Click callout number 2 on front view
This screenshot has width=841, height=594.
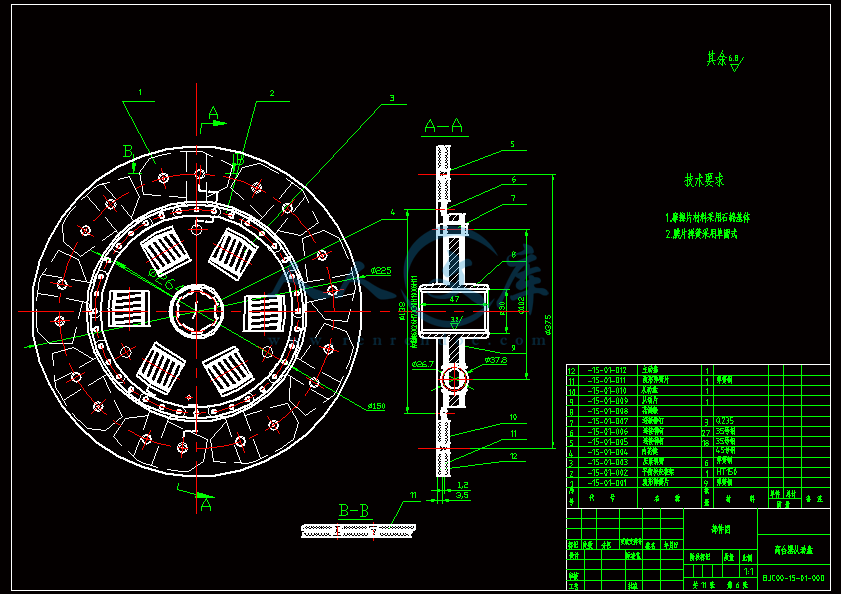272,93
